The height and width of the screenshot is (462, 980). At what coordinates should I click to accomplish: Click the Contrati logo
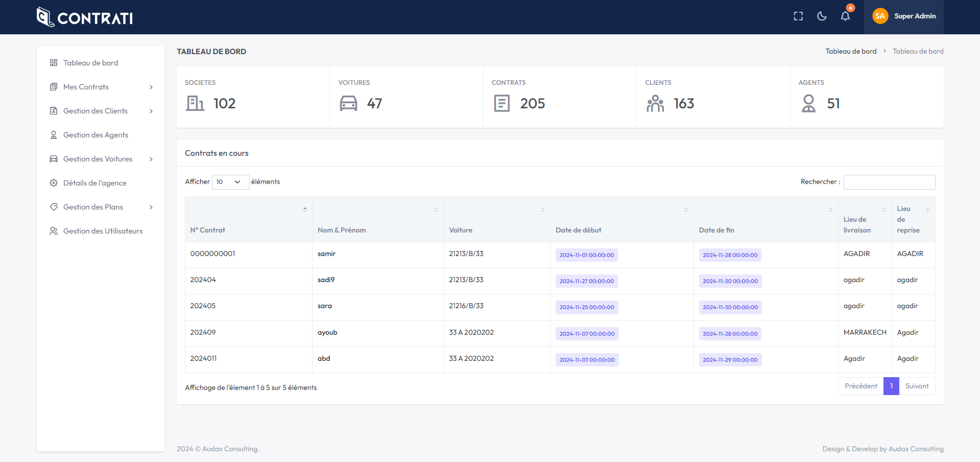(x=85, y=17)
